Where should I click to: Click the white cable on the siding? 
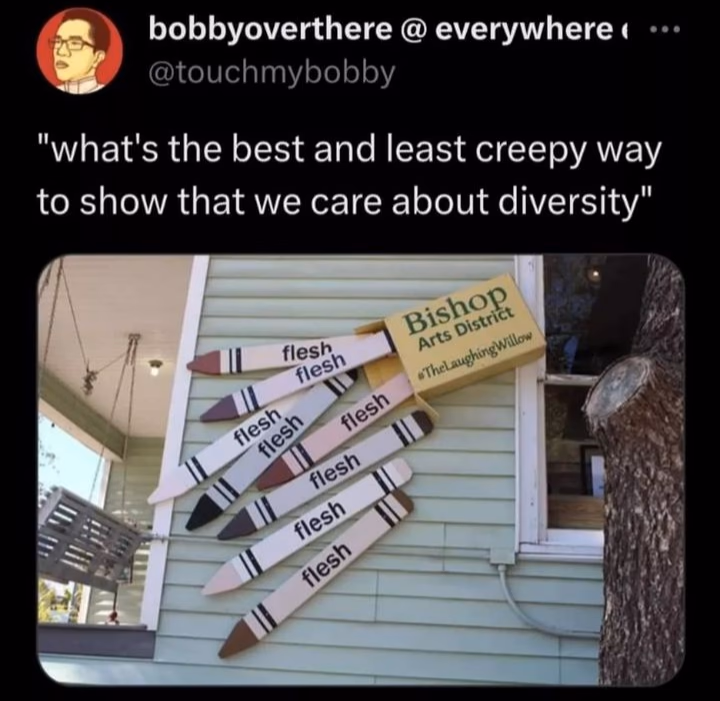pos(537,597)
